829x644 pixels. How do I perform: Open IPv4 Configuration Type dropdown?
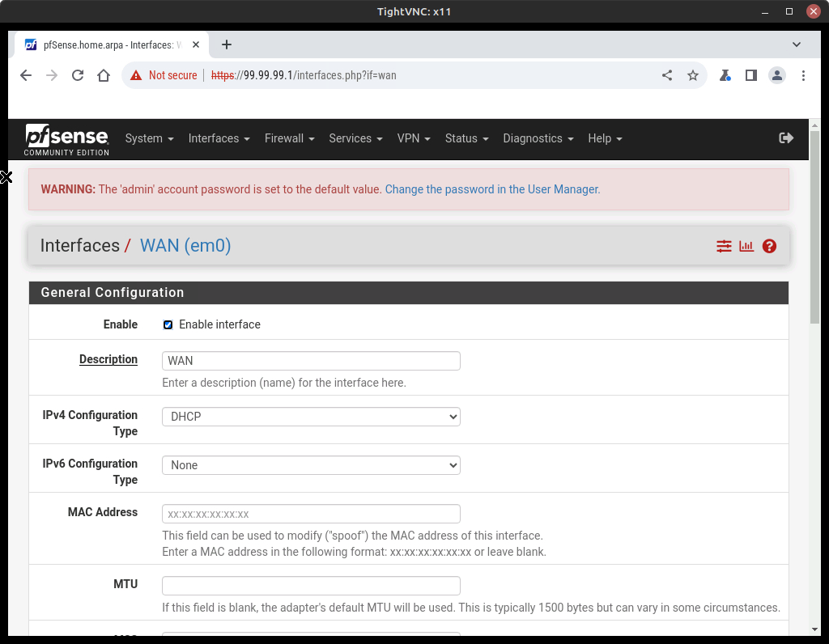click(311, 417)
